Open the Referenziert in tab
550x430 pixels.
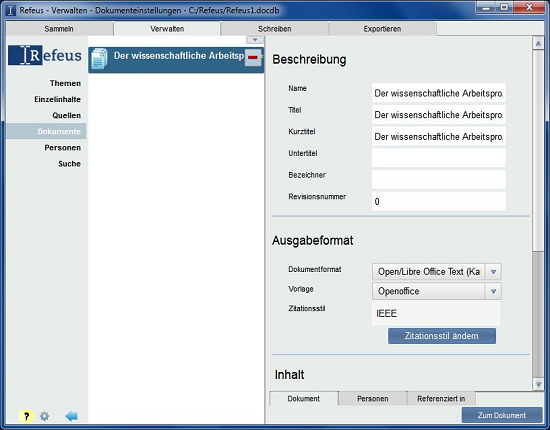click(441, 399)
